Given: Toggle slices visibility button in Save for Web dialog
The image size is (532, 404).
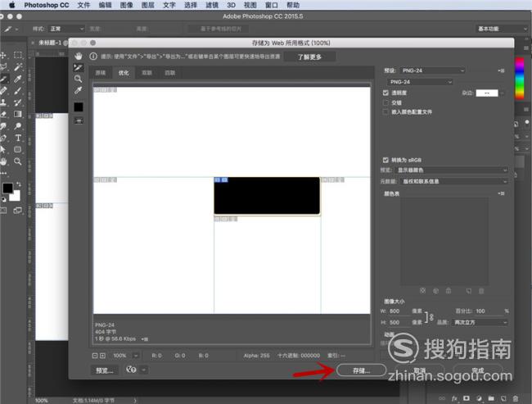Looking at the screenshot, I should pyautogui.click(x=79, y=120).
